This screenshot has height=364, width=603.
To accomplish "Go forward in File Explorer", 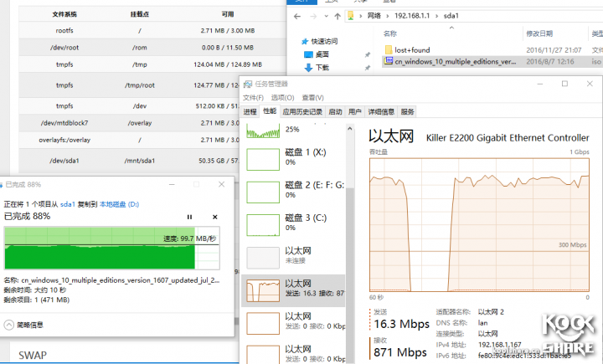I will [313, 16].
